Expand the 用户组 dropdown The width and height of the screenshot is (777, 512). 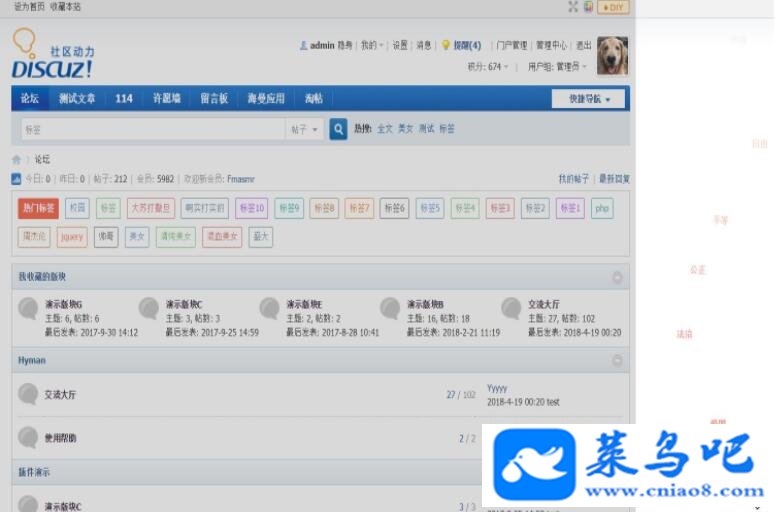click(557, 66)
